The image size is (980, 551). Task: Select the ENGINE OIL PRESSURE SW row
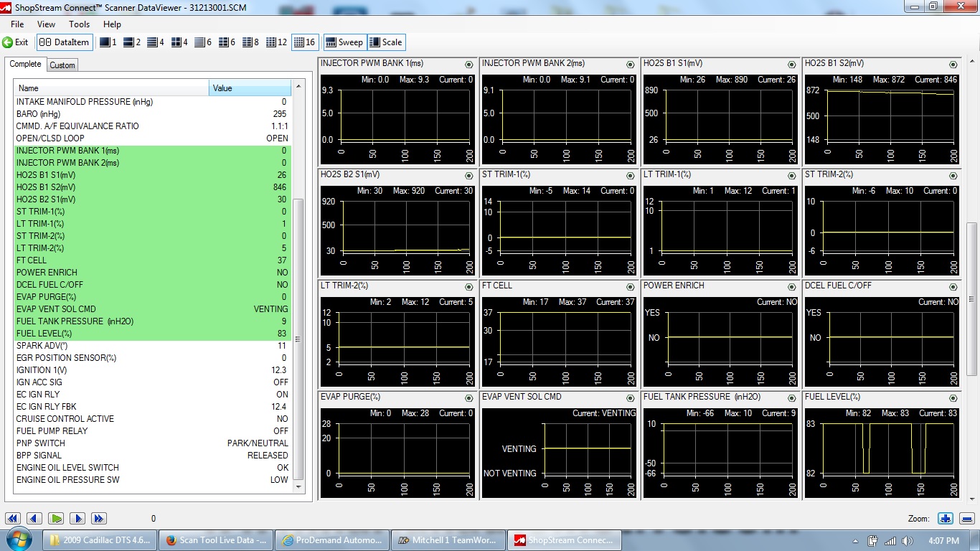coord(153,480)
